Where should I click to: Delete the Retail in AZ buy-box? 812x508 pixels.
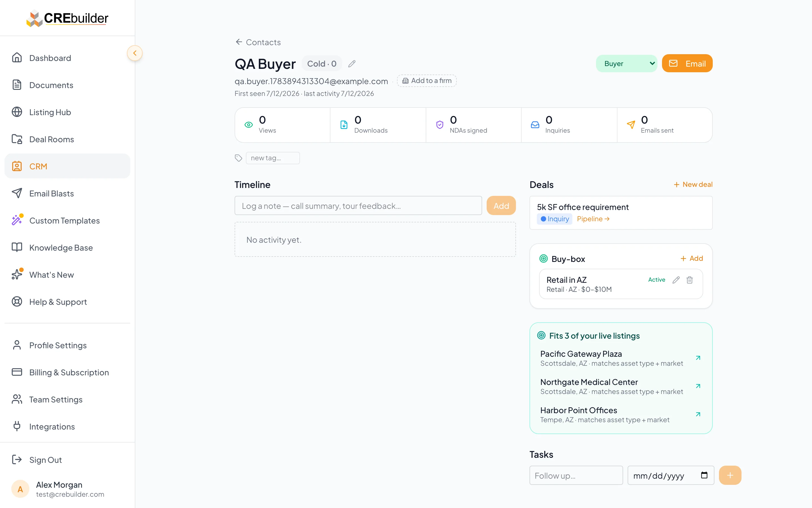(x=690, y=280)
